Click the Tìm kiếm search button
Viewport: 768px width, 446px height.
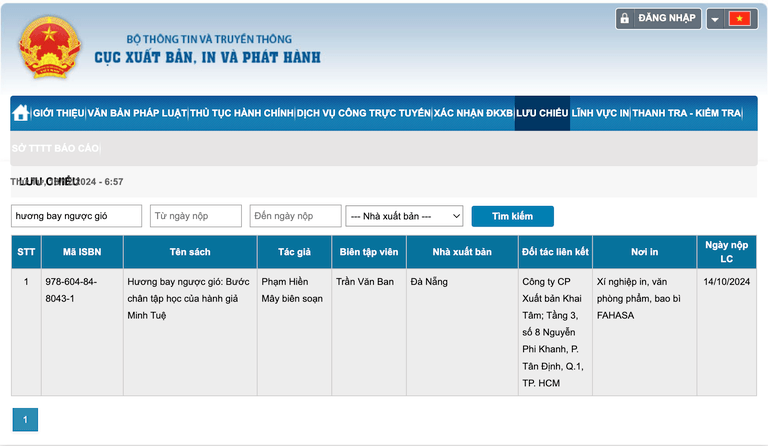coord(512,216)
